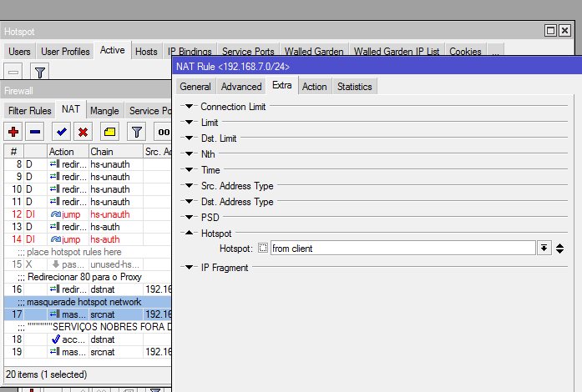Close the Hotspot window
This screenshot has height=392, width=582.
(565, 30)
